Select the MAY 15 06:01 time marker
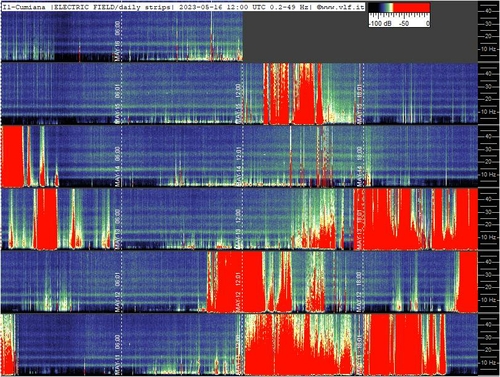Viewport: 500px width, 377px height. pos(117,103)
